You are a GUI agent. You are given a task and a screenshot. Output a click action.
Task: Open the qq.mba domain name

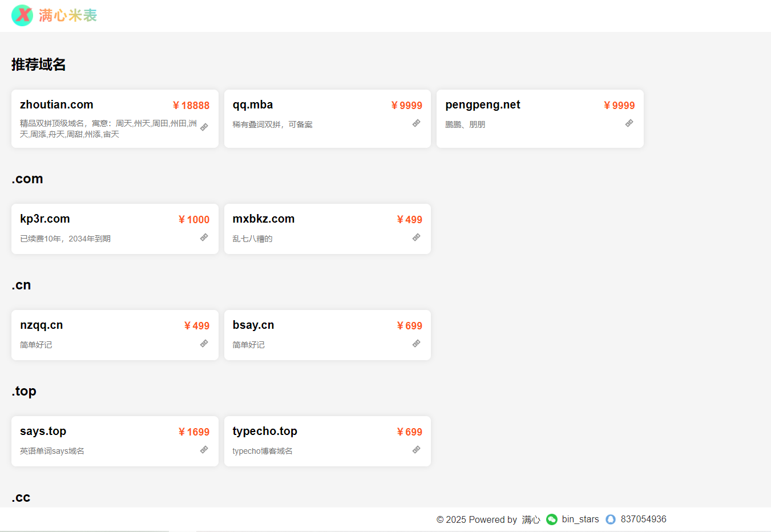point(253,104)
